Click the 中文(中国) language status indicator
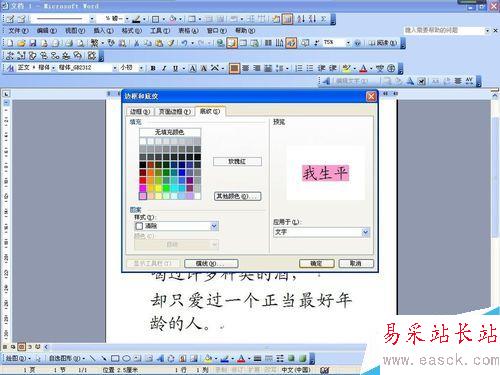The height and width of the screenshot is (375, 500). [x=295, y=370]
